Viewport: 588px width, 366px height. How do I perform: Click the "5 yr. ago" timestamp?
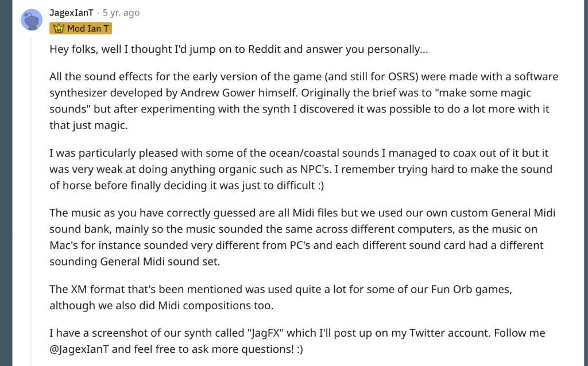pyautogui.click(x=121, y=13)
